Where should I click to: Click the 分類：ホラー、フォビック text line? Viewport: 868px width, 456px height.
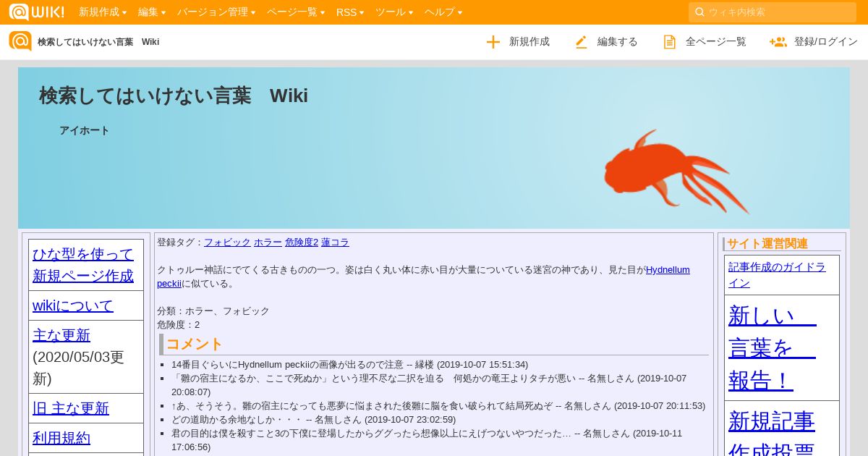pyautogui.click(x=213, y=311)
